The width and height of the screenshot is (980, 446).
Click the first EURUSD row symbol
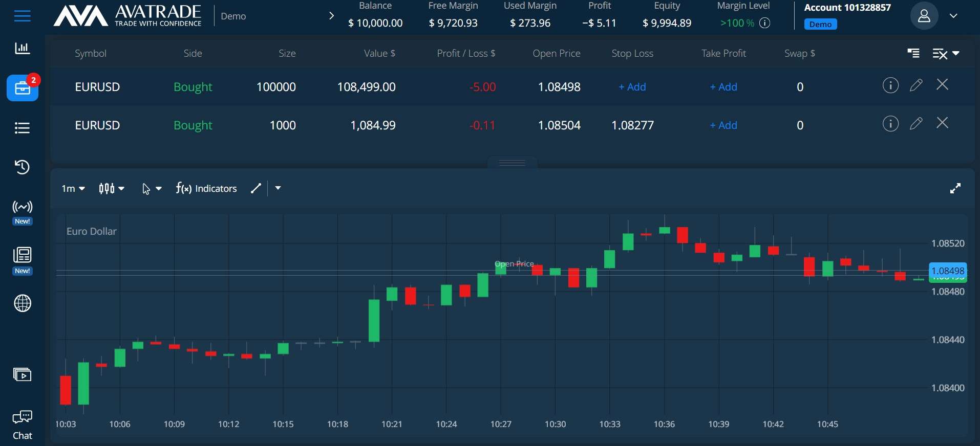pyautogui.click(x=97, y=87)
